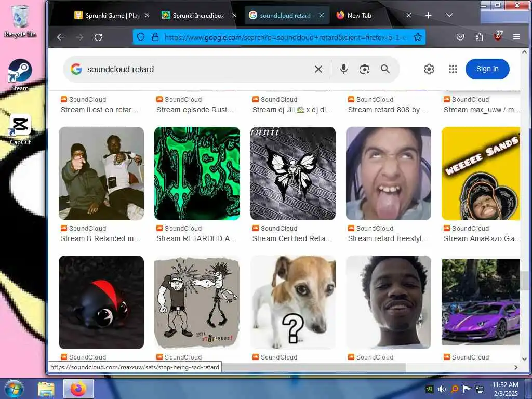Open the cartoon punks drawing thumbnail
The height and width of the screenshot is (399, 532).
click(197, 302)
